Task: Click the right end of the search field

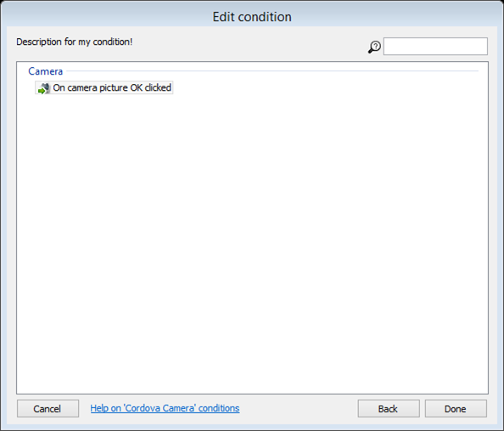Action: click(x=482, y=47)
